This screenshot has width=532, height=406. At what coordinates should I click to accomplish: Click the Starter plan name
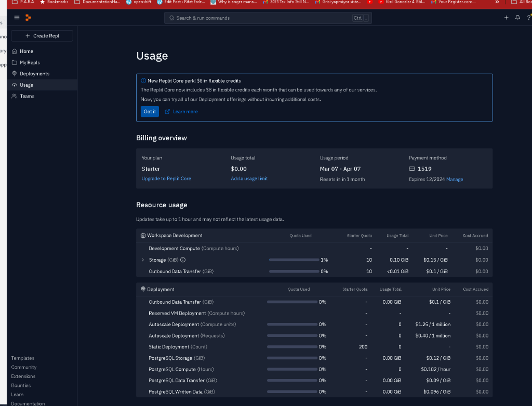(x=151, y=169)
